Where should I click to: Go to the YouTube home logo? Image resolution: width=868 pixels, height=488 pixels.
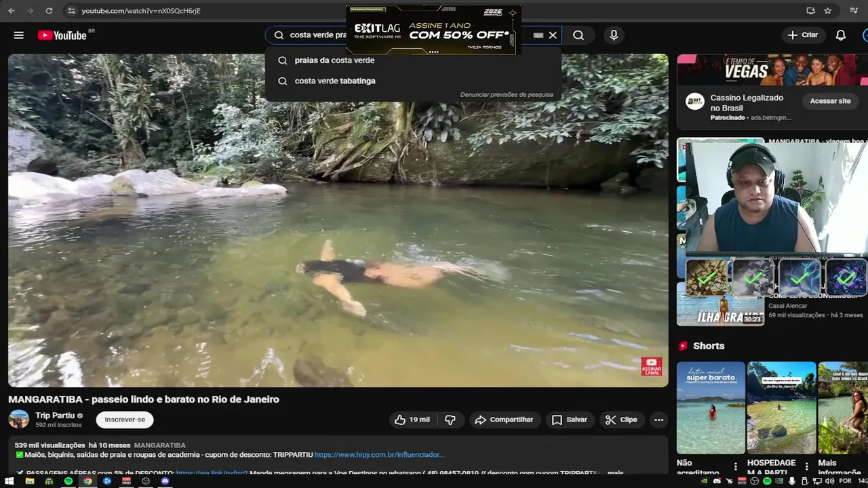coord(62,35)
